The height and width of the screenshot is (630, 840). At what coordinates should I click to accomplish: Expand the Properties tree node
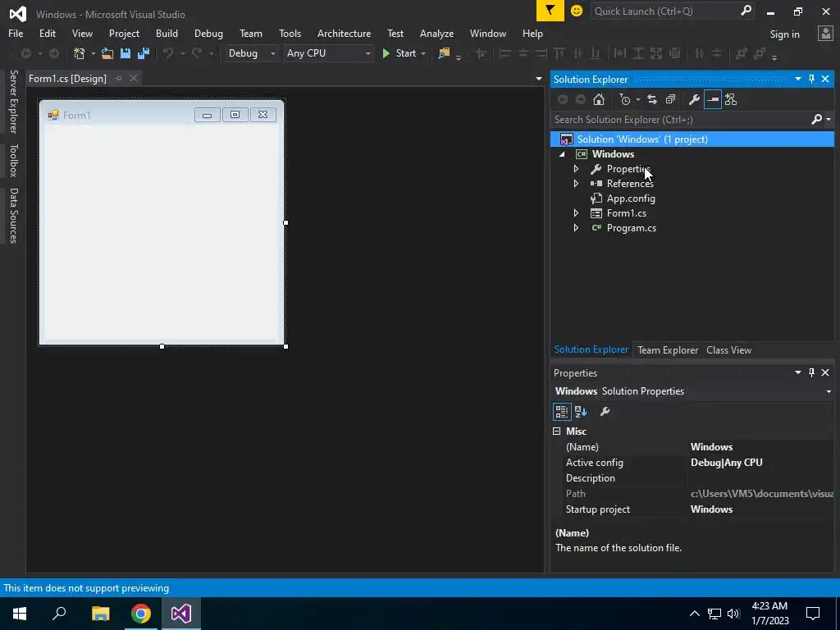point(576,169)
